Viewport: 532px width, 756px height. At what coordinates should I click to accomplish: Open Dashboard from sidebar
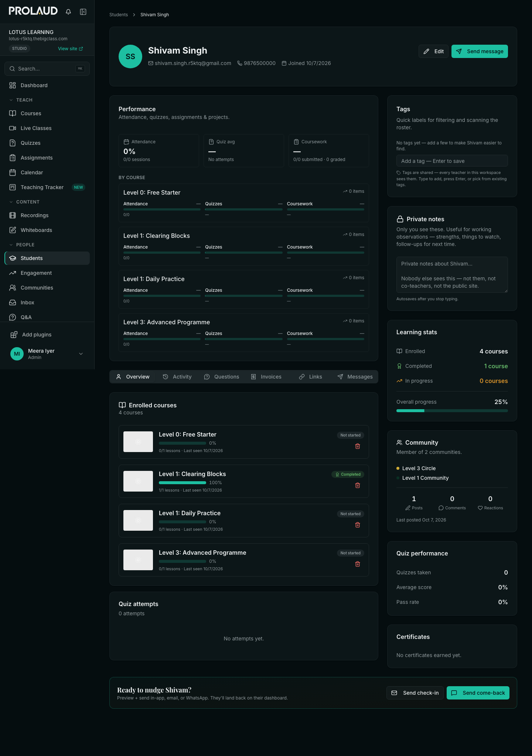[47, 85]
